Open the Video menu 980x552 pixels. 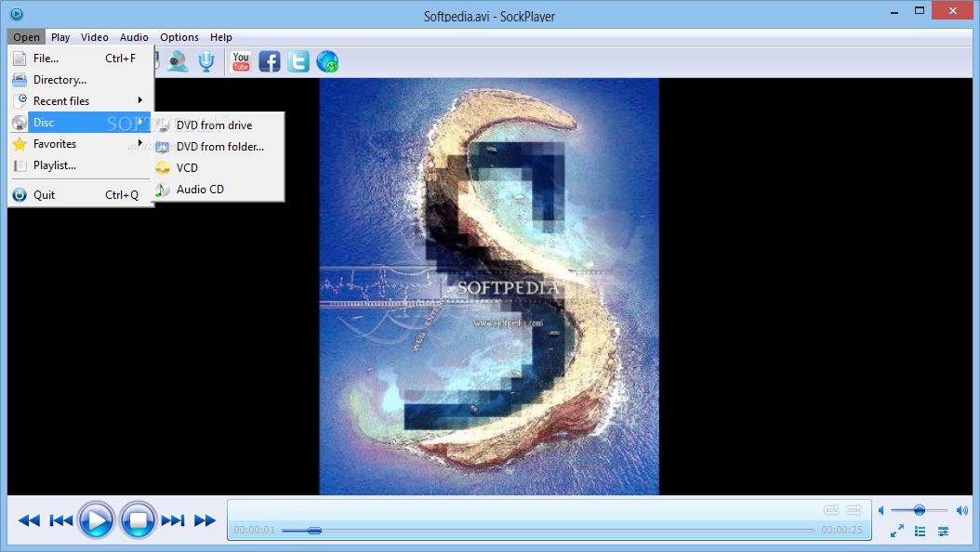[95, 37]
